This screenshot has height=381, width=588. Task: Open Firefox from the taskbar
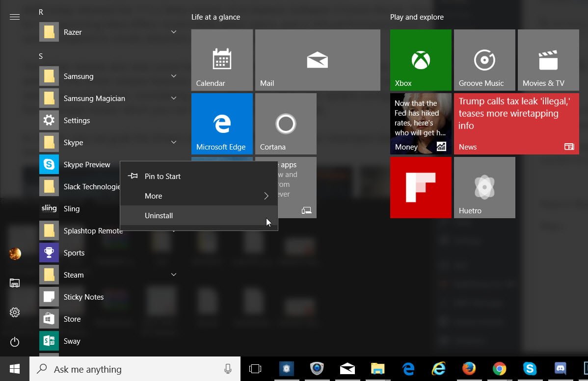[469, 369]
